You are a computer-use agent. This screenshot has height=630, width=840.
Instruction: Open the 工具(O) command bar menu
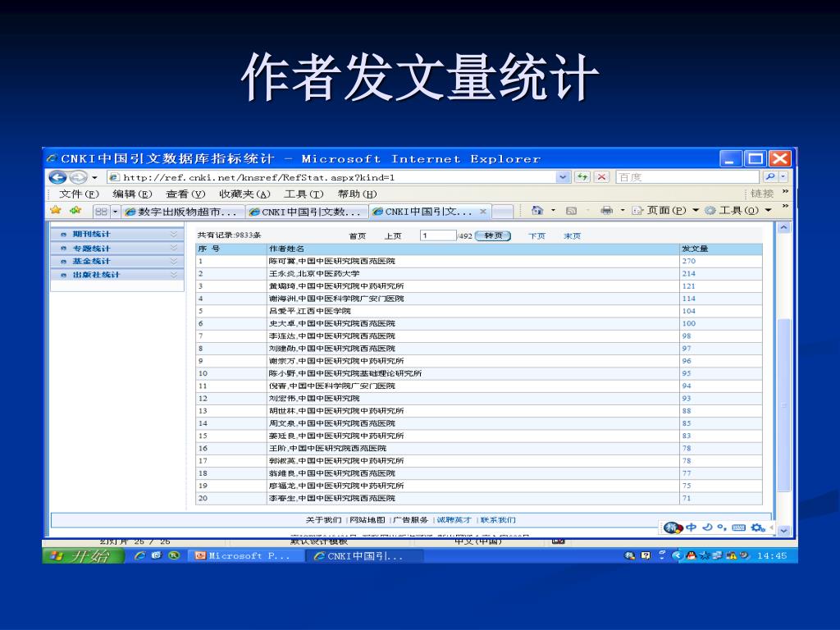(738, 211)
